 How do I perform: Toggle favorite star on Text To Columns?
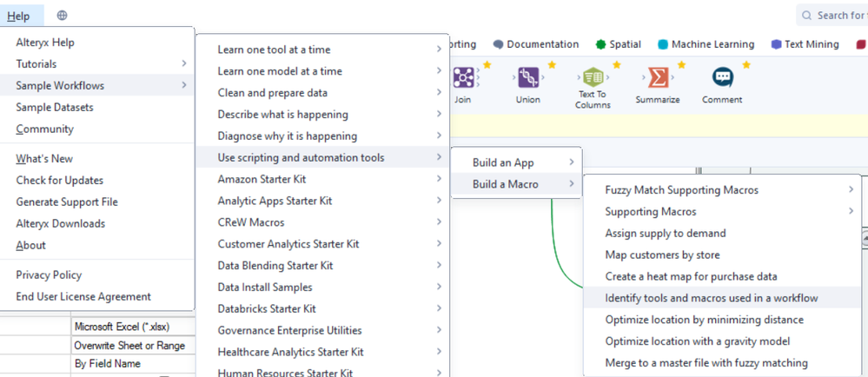click(x=617, y=65)
